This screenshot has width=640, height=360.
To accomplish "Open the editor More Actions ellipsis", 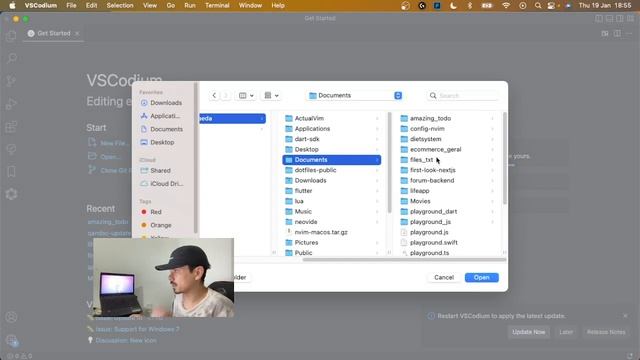I will click(x=629, y=33).
